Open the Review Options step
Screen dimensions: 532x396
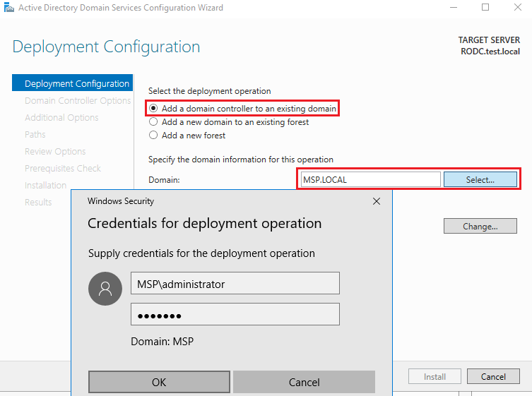pos(55,152)
